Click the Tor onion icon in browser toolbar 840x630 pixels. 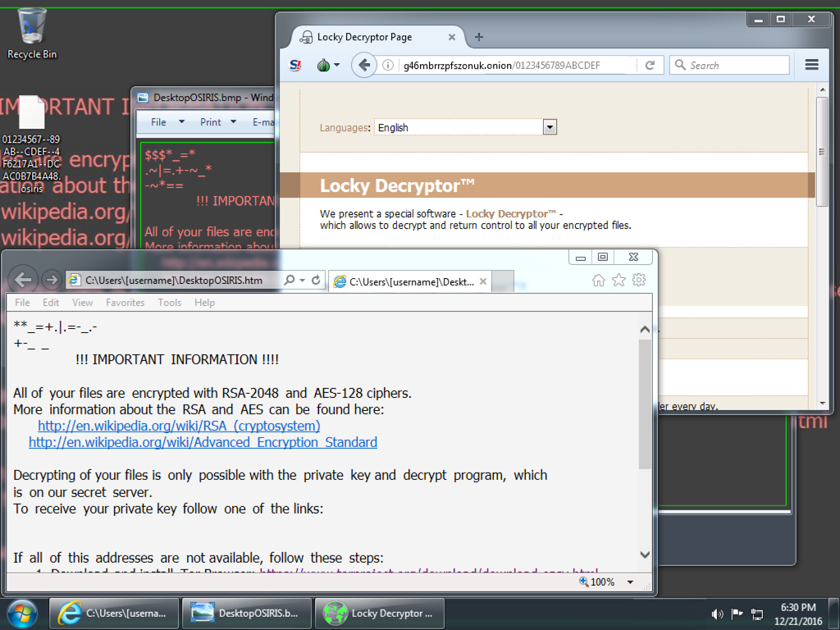324,66
